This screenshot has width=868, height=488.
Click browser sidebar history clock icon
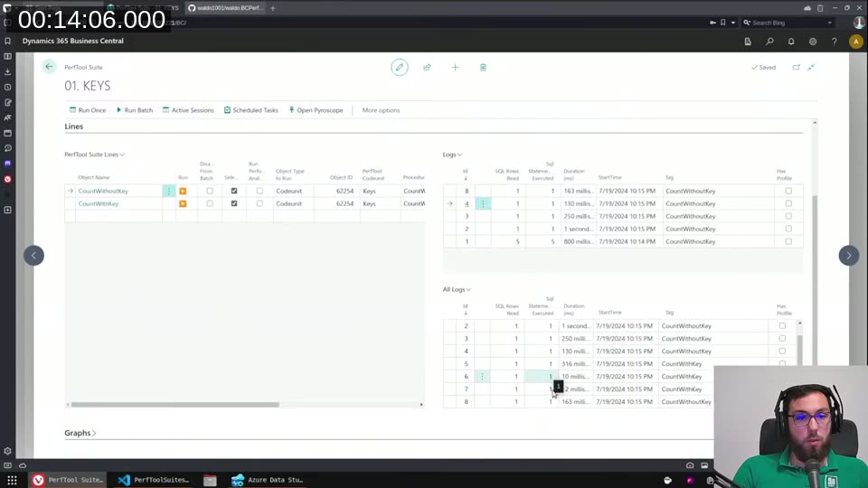tap(8, 88)
